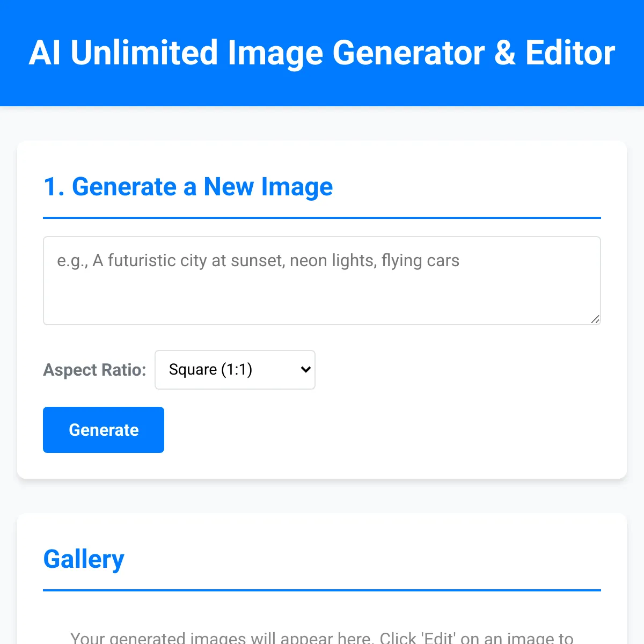The image size is (644, 644).
Task: Click the 'Aspect Ratio:' label
Action: coord(94,370)
